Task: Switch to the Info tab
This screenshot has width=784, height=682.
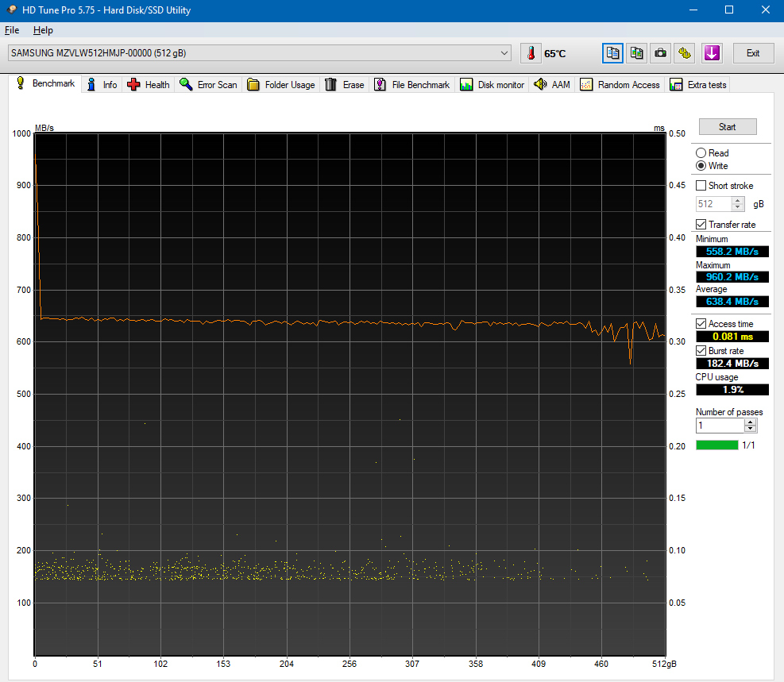Action: pyautogui.click(x=102, y=84)
